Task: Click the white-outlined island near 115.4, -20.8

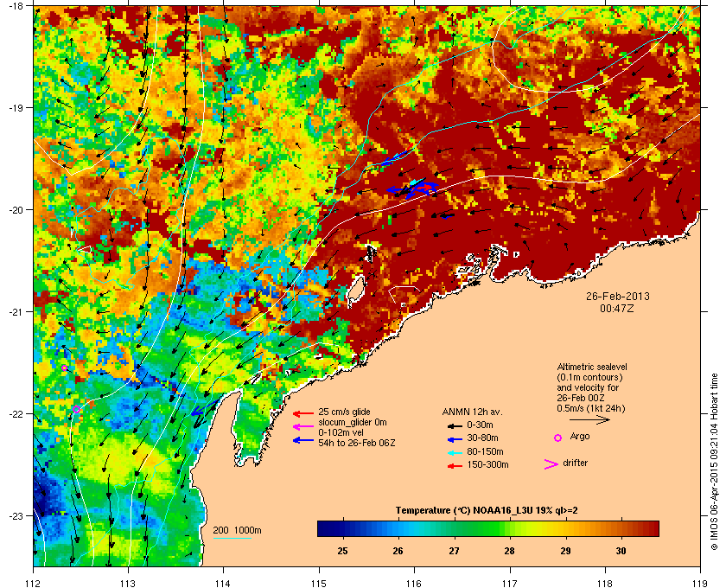Action: tap(355, 292)
